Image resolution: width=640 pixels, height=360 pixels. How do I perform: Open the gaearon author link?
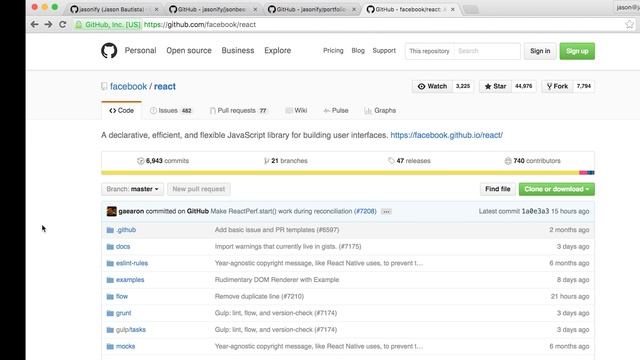pyautogui.click(x=131, y=211)
